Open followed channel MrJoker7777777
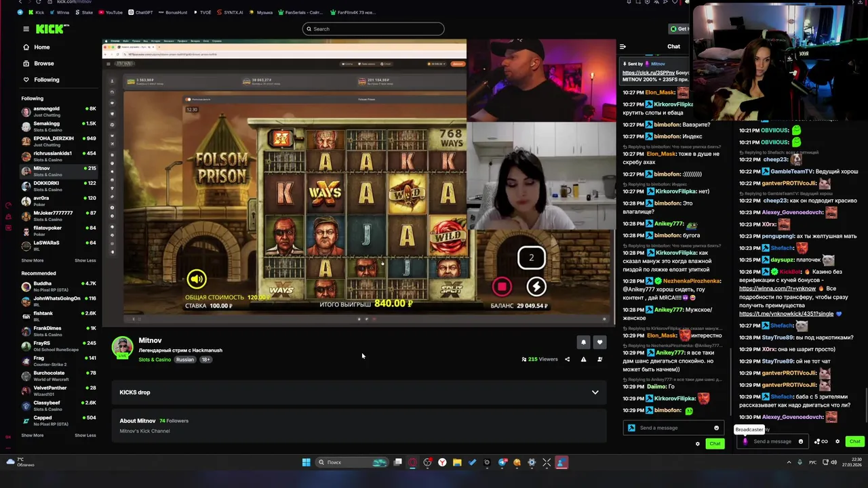 tap(58, 215)
